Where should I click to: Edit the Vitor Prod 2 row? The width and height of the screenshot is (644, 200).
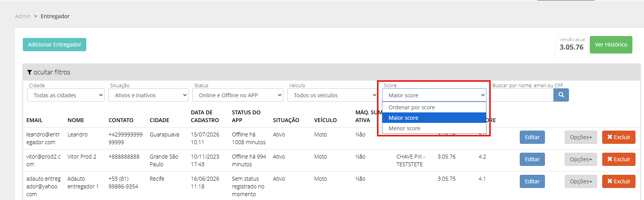click(x=532, y=159)
